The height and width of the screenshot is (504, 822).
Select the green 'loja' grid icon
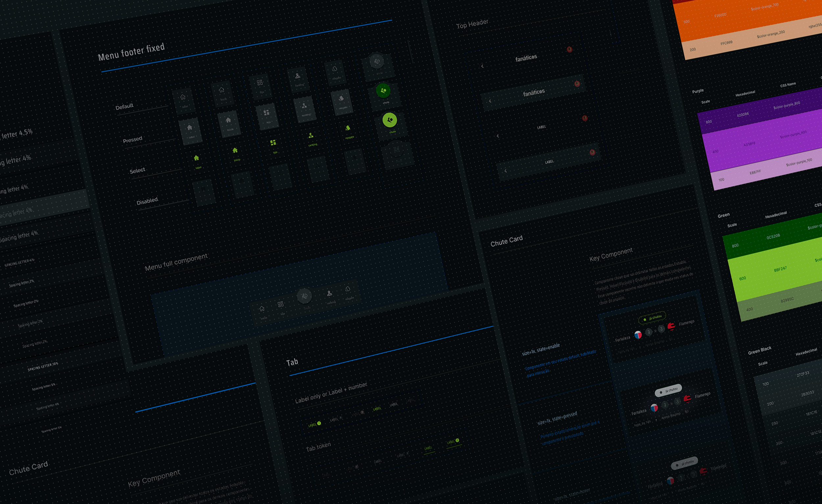coord(273,143)
